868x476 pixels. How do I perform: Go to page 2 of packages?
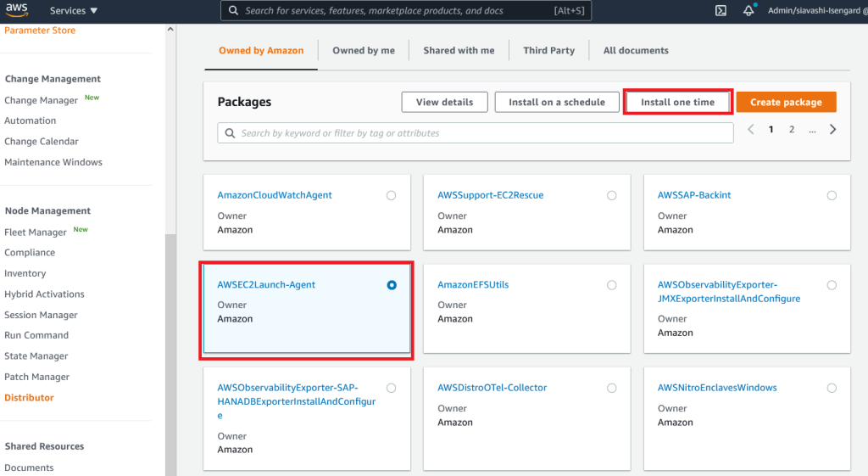coord(792,130)
